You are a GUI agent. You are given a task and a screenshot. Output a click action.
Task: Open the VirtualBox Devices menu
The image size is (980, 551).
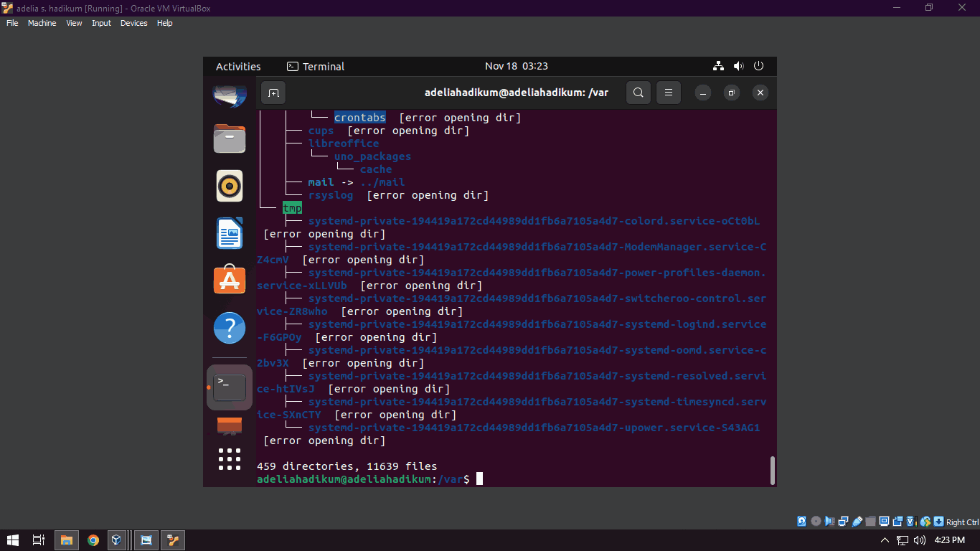[133, 23]
